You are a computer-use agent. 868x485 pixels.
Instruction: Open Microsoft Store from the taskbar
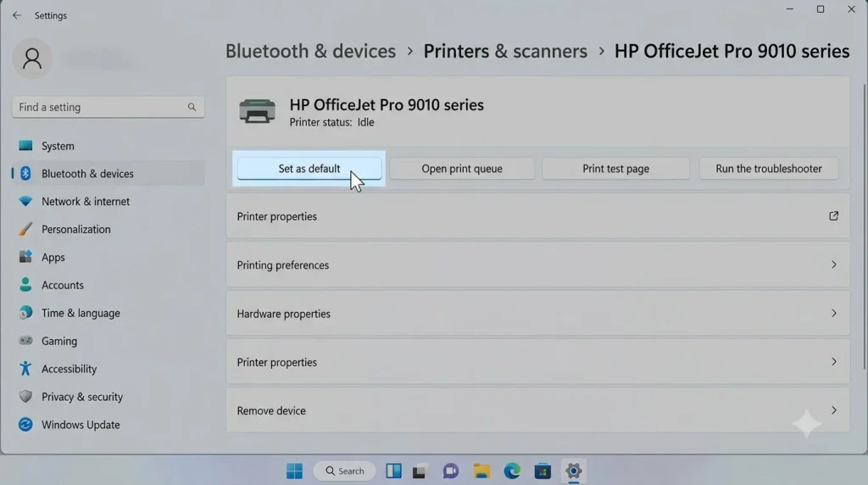coord(542,471)
